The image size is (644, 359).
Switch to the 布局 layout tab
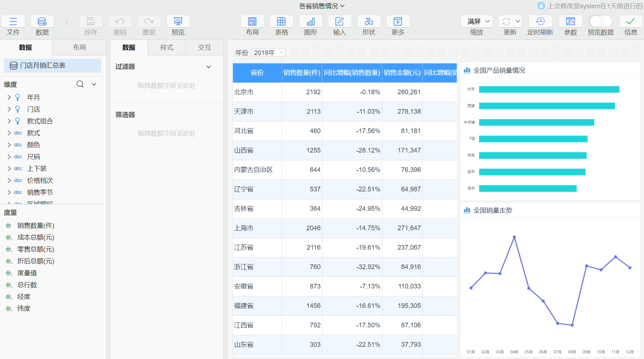[x=79, y=47]
